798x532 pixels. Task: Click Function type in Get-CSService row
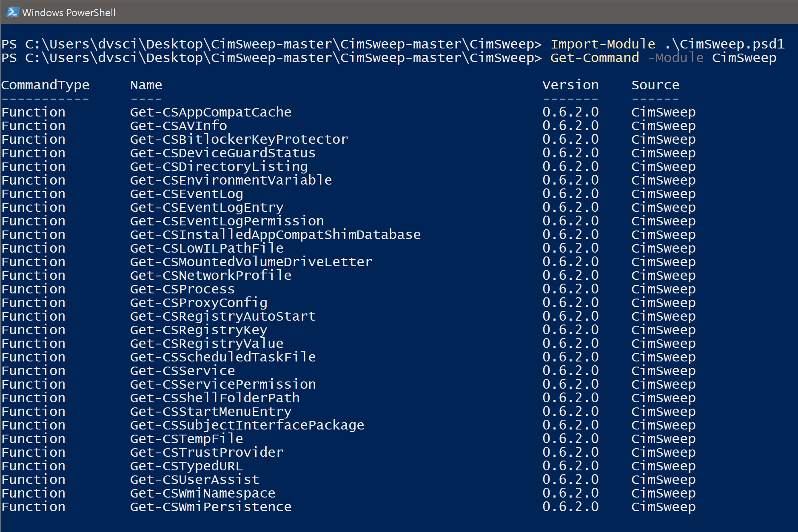[x=34, y=371]
